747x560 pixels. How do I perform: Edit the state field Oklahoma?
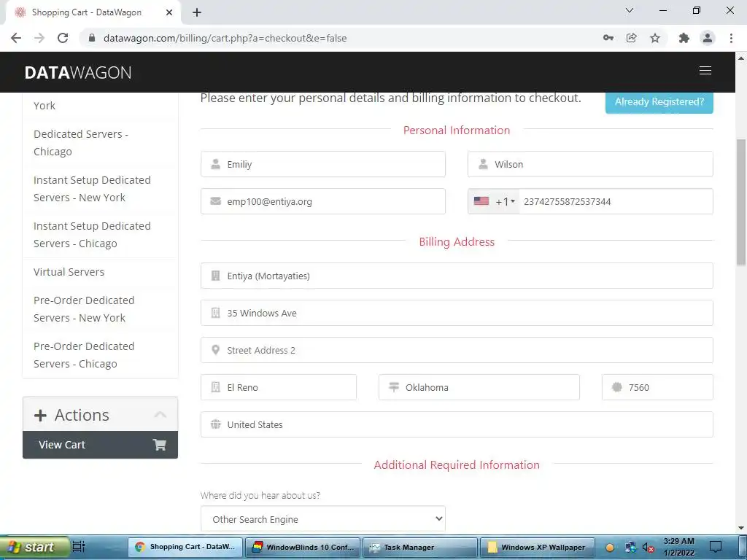click(x=479, y=387)
